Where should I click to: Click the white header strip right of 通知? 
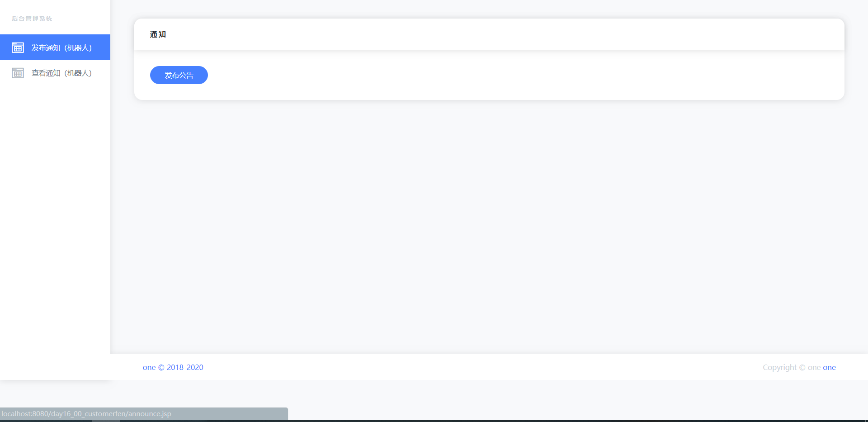click(x=497, y=34)
